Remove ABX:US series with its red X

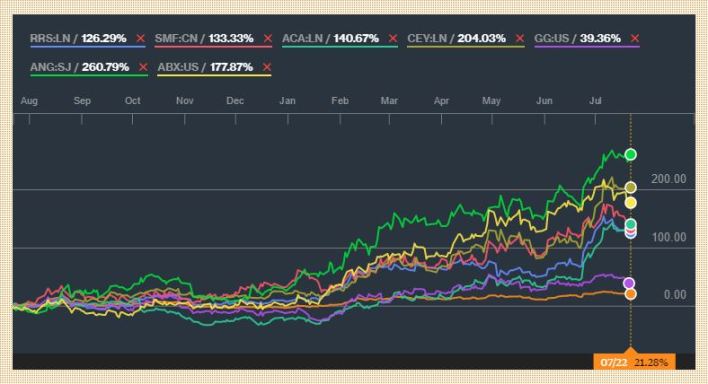point(267,67)
